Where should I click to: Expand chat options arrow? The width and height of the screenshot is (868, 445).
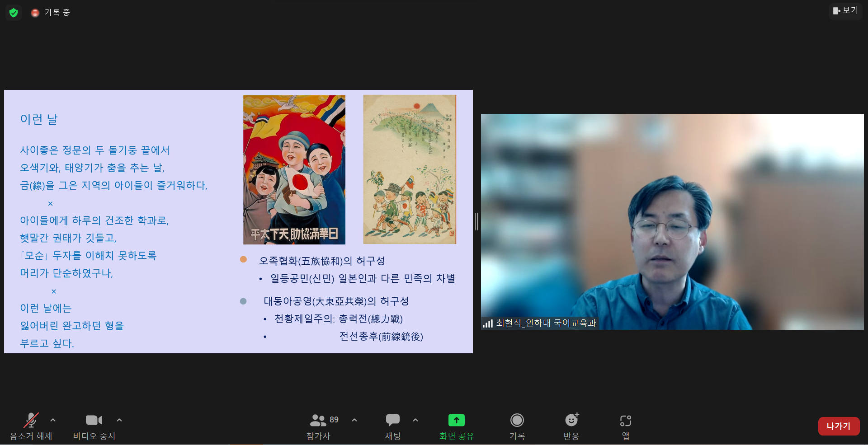pos(415,420)
